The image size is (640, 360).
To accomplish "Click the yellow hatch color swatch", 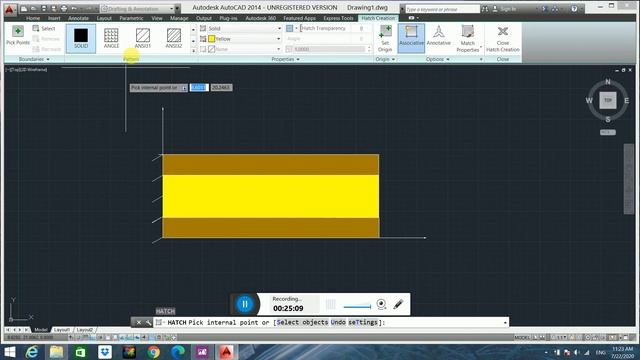I will [211, 39].
